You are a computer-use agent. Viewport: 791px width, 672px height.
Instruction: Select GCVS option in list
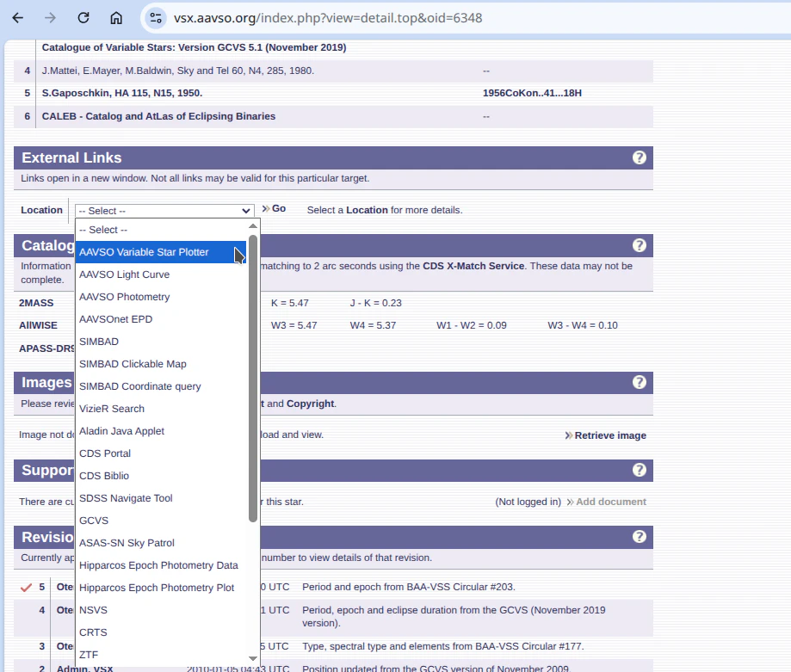coord(162,521)
